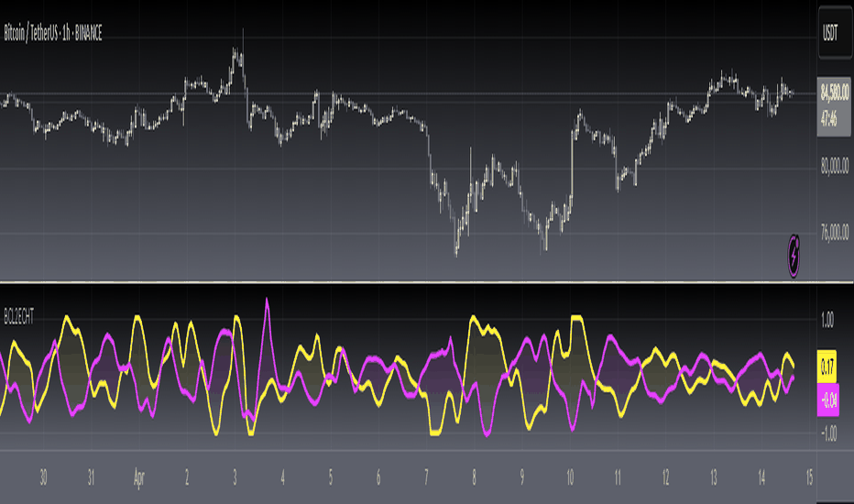This screenshot has width=854, height=504.
Task: Click the Apr date on time axis
Action: pos(139,478)
